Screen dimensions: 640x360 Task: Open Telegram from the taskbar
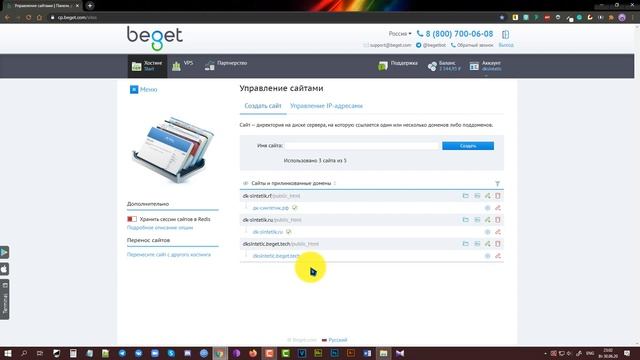pos(122,353)
